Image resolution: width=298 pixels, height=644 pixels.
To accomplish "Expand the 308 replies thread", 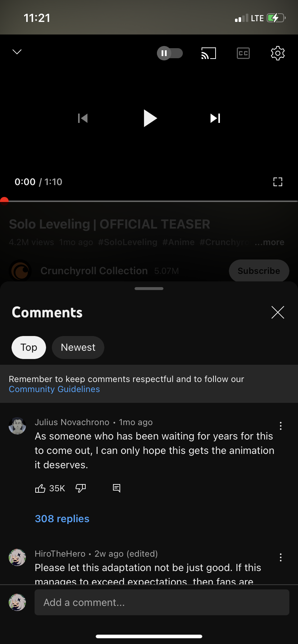I will point(62,519).
